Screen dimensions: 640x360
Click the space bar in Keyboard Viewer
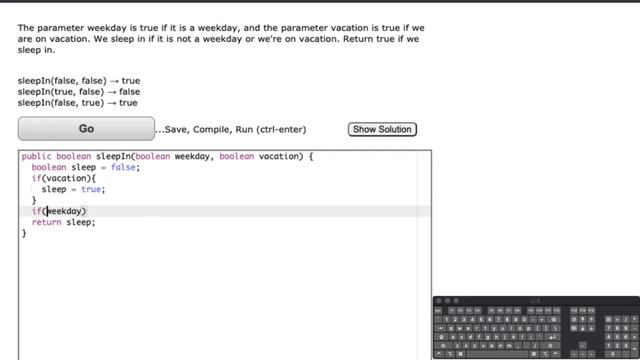click(x=498, y=354)
